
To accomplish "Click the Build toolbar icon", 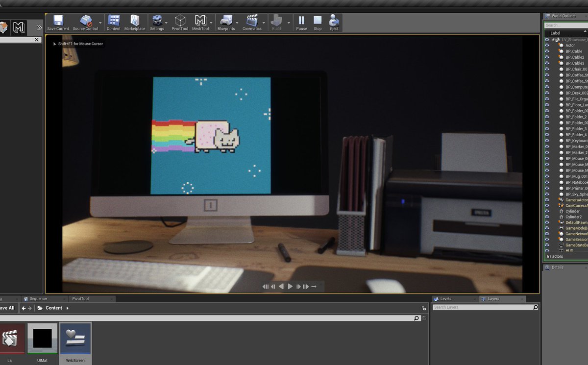I will coord(276,23).
